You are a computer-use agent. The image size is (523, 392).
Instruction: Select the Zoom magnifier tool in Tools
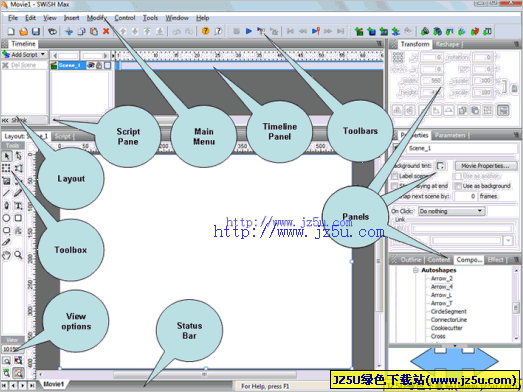pyautogui.click(x=18, y=255)
